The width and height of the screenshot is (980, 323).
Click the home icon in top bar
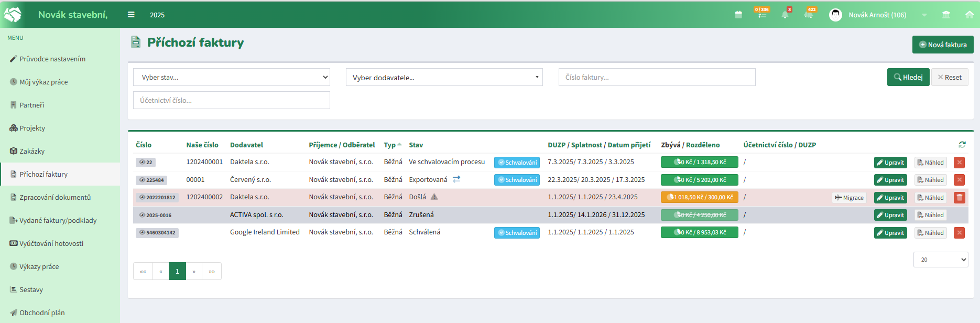970,15
